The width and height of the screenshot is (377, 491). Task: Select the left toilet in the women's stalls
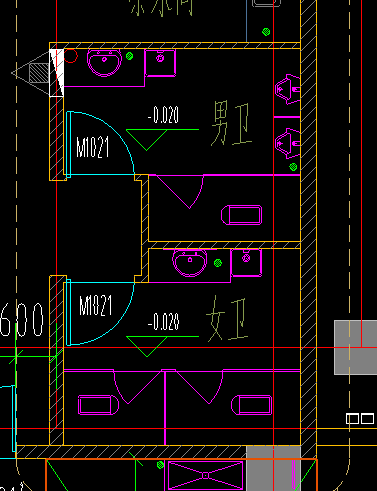click(x=98, y=405)
